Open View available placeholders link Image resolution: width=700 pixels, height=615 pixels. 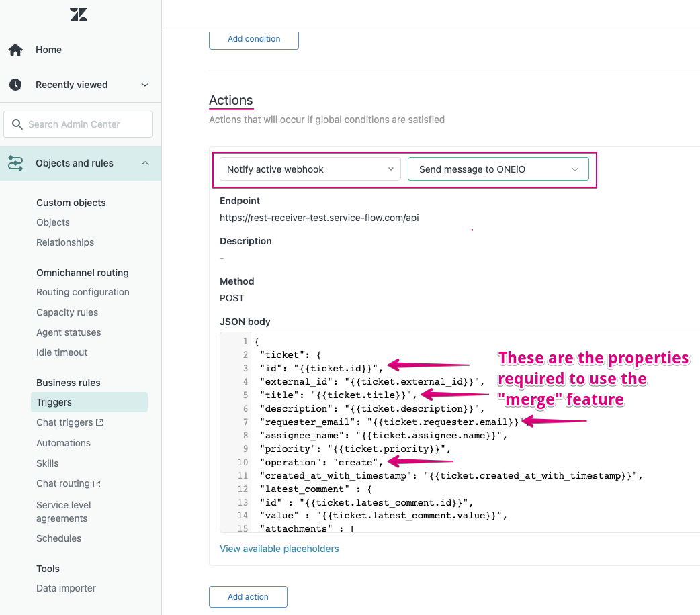click(279, 549)
